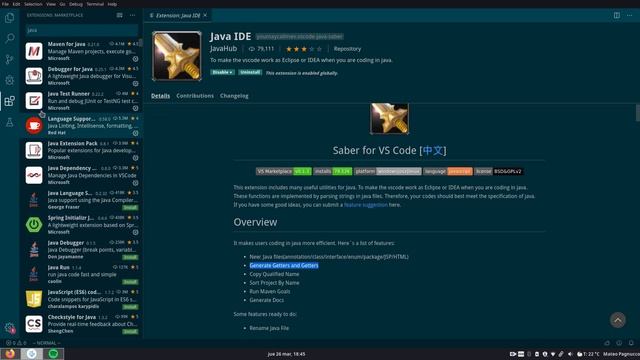640x360 pixels.
Task: Click the VS Marketplace version badge
Action: pos(284,171)
